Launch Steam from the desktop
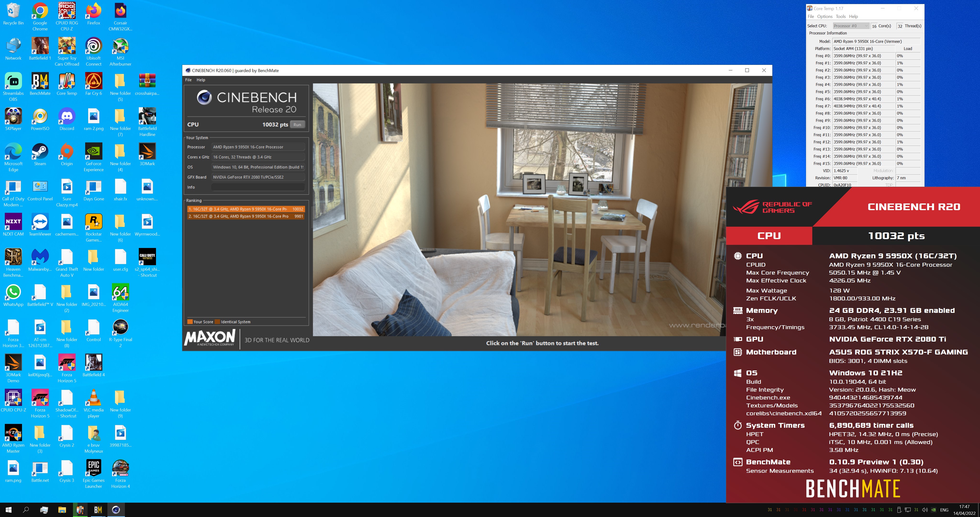980x517 pixels. [x=40, y=155]
